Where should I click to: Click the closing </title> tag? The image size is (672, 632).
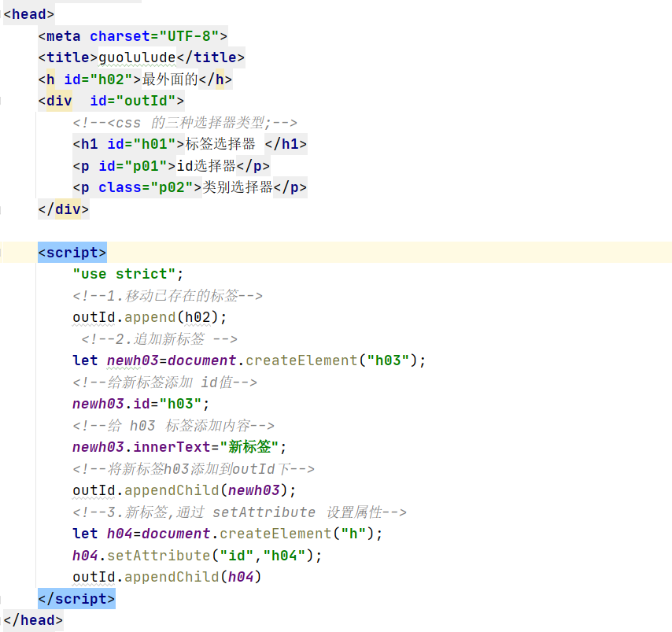(210, 57)
